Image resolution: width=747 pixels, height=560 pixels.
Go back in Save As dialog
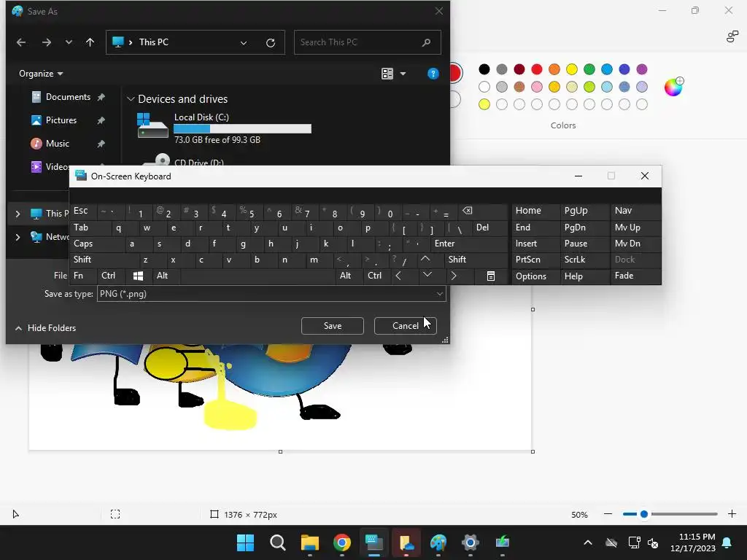[21, 42]
